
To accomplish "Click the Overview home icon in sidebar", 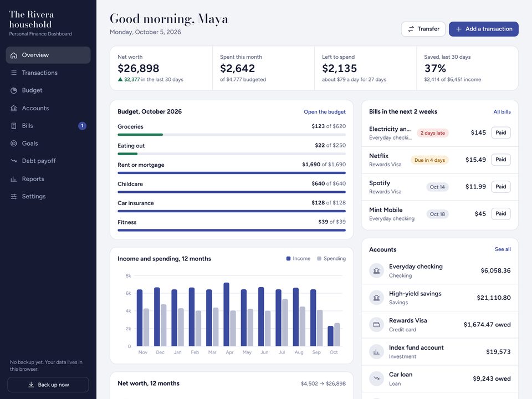I will [x=13, y=55].
